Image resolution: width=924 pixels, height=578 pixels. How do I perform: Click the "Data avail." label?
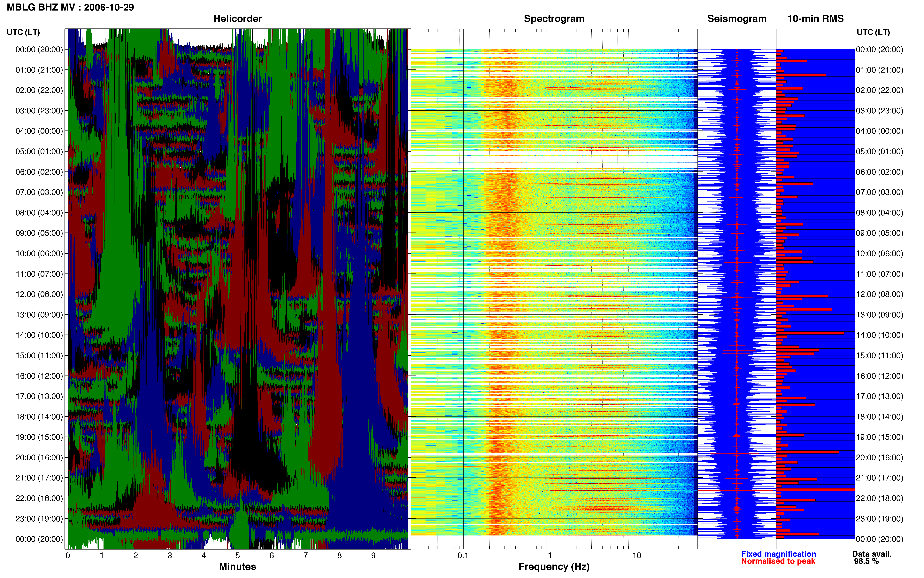click(x=872, y=554)
